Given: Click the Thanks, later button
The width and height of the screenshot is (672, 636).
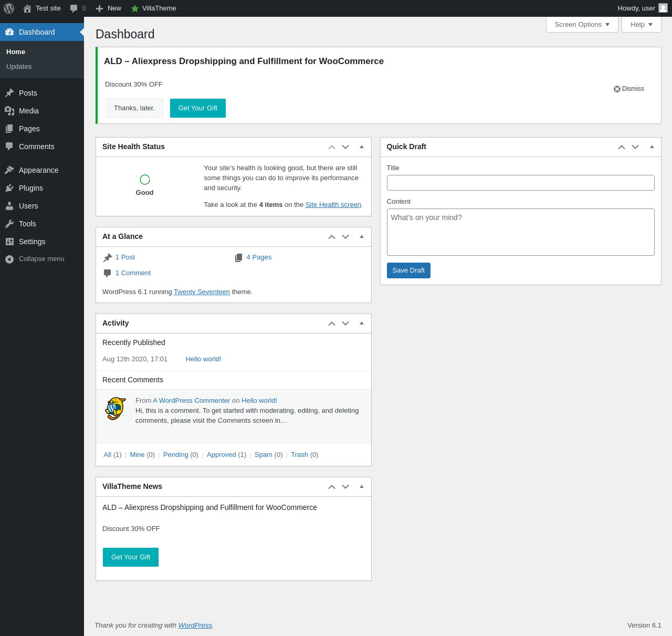Looking at the screenshot, I should (x=134, y=108).
